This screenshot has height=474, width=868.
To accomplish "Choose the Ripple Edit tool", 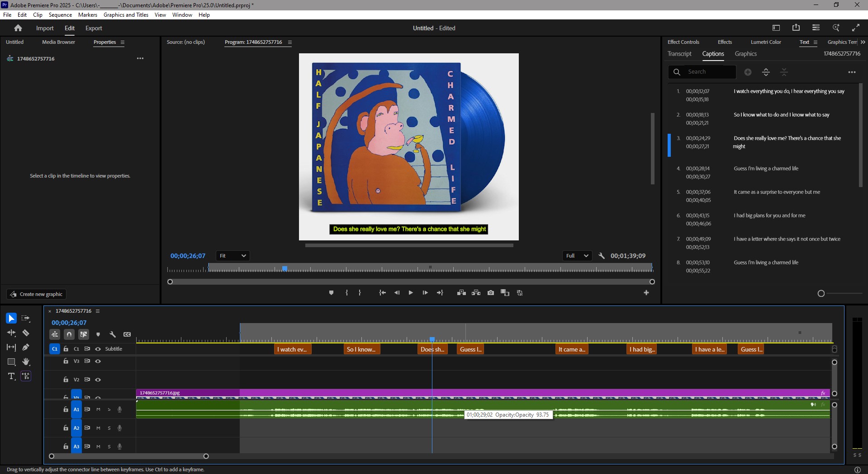I will coord(11,333).
